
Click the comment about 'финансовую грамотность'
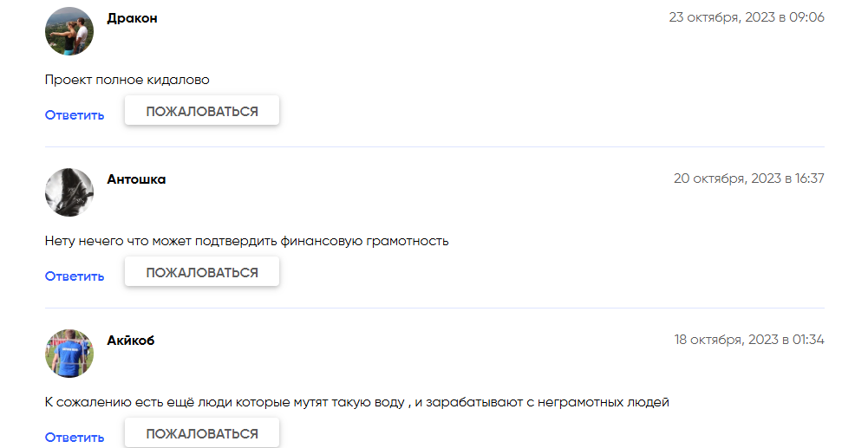(246, 241)
